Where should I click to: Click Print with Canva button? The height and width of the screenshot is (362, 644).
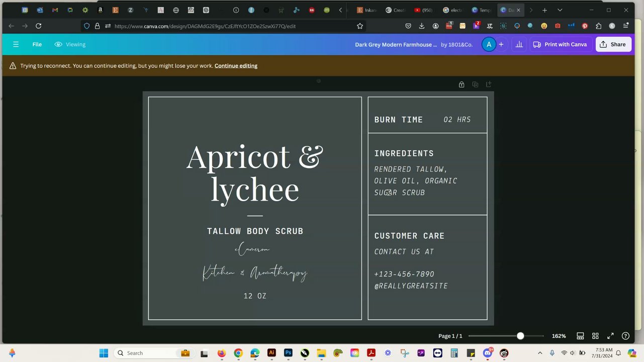tap(560, 45)
